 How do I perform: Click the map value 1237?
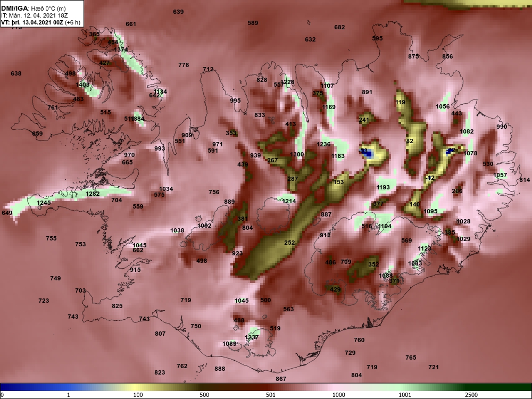[x=252, y=338]
